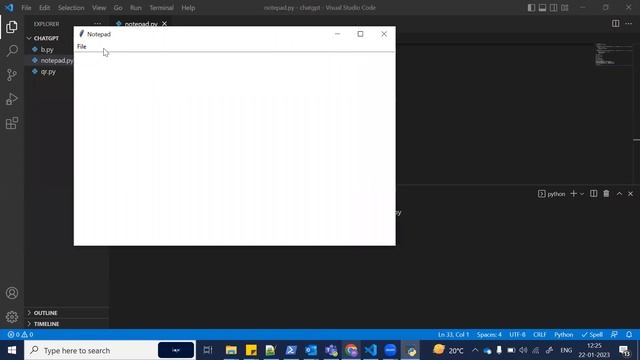Change indentation via Spaces: 4
This screenshot has height=360, width=640.
pos(489,334)
